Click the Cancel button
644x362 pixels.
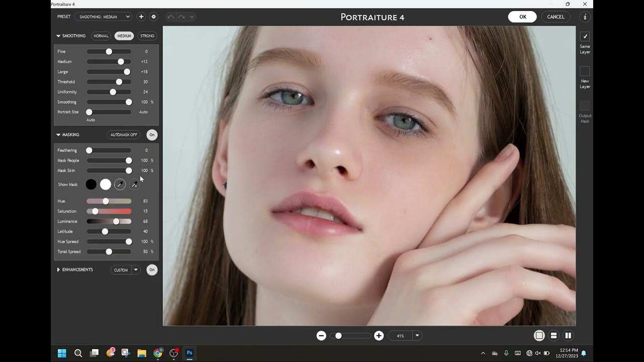pos(556,17)
